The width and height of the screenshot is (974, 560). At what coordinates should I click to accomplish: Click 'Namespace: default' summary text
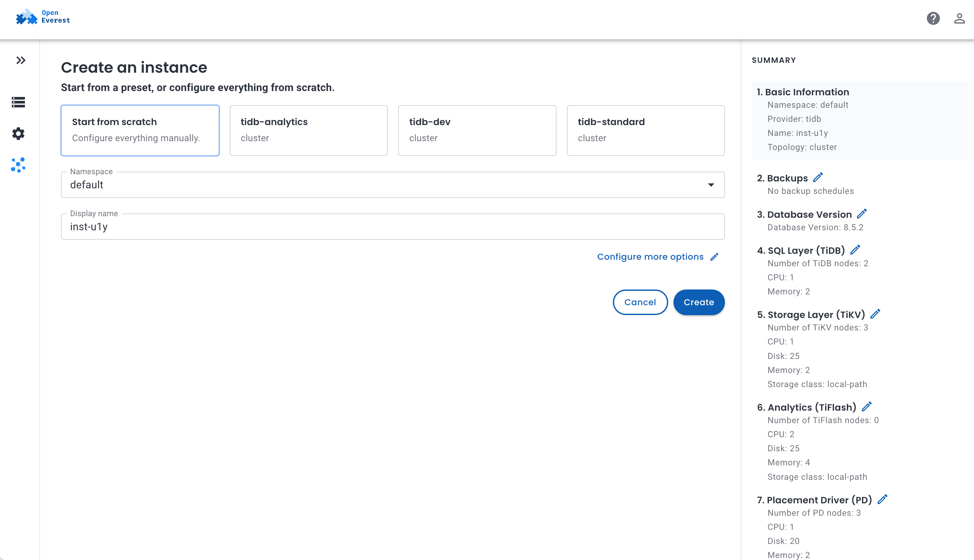tap(808, 105)
